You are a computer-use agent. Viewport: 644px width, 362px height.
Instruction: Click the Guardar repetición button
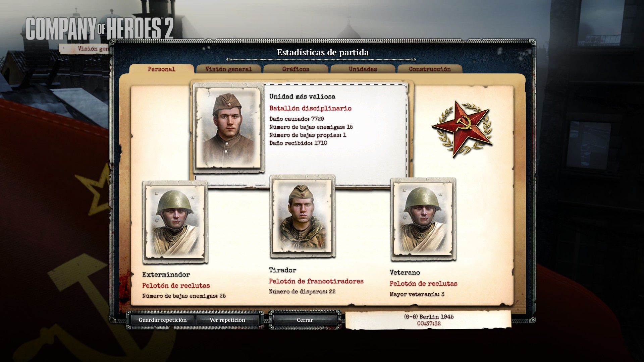pos(162,320)
